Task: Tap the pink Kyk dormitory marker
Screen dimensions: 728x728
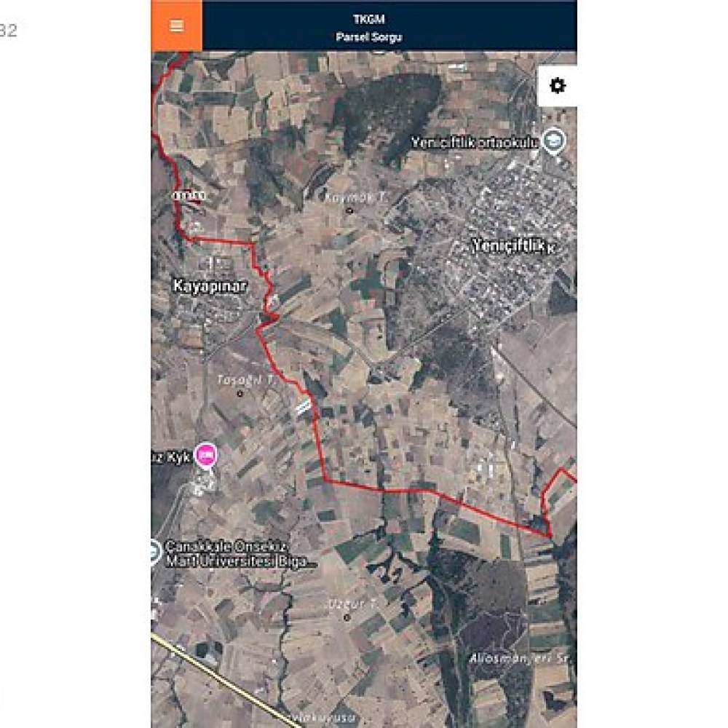Action: tap(206, 456)
